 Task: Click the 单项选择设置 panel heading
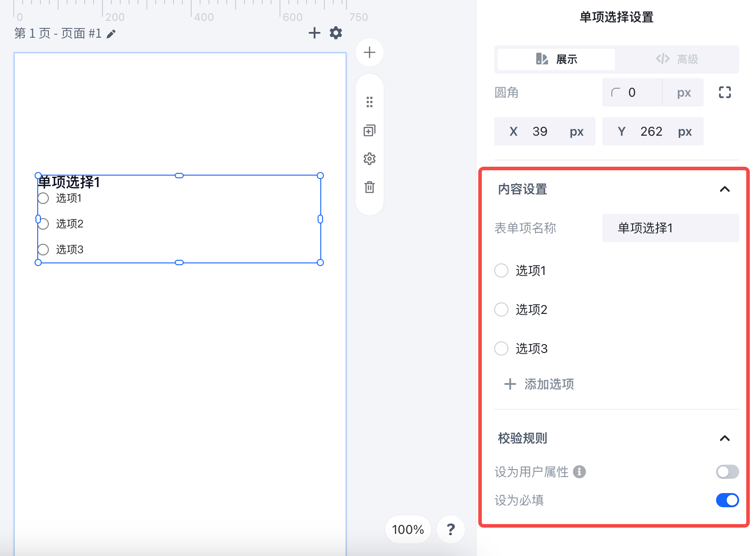617,17
